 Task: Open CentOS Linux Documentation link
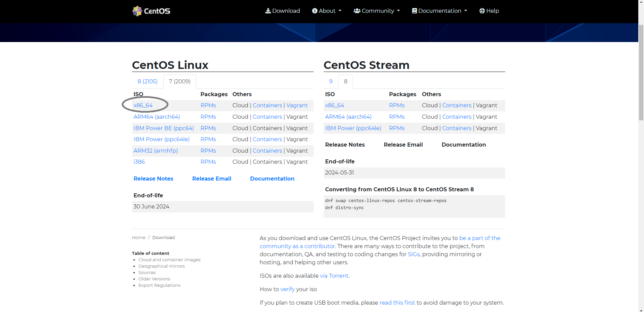coord(272,179)
